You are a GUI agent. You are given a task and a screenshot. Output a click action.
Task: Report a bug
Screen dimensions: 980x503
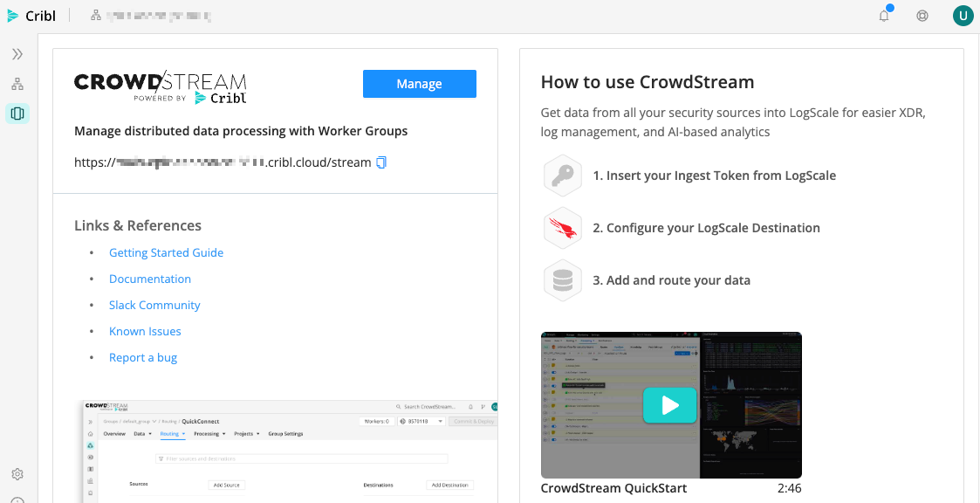[x=142, y=357]
